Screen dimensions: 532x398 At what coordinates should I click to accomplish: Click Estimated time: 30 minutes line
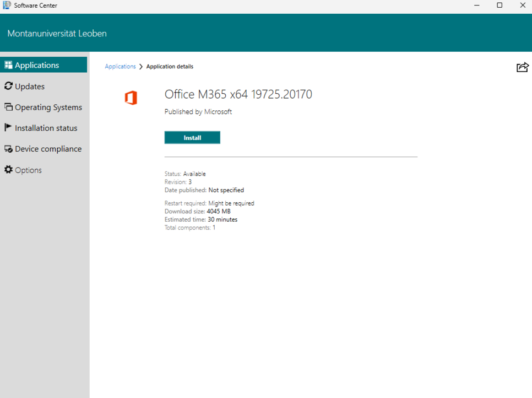click(201, 219)
